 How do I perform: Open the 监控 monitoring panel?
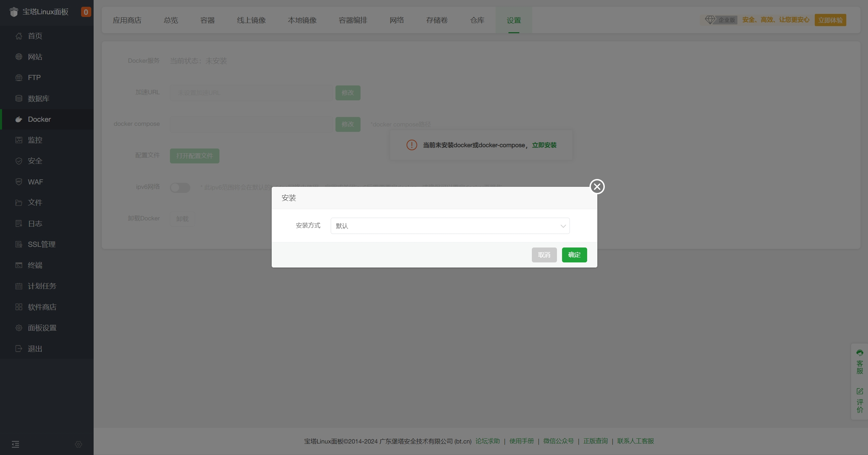tap(19, 140)
